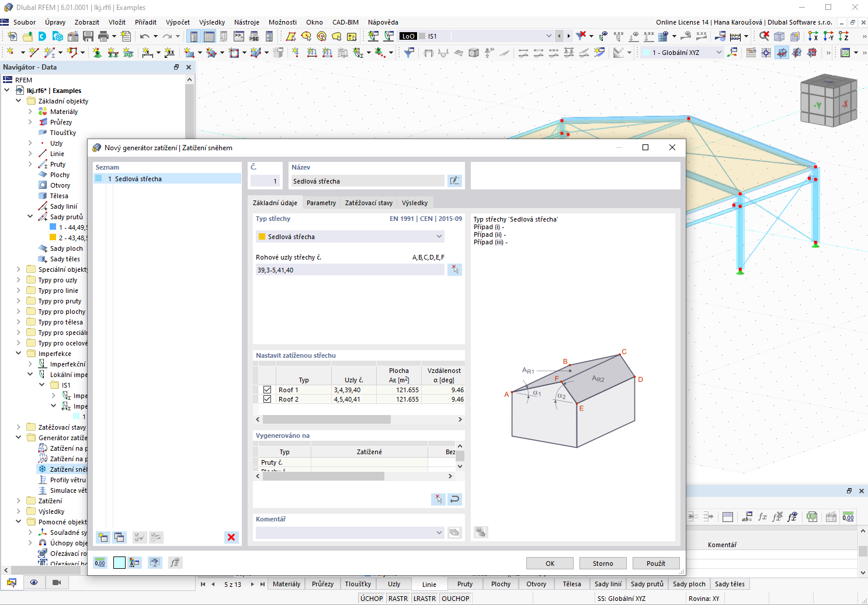Collapse the Imperfekce tree node
The width and height of the screenshot is (868, 605).
(x=19, y=354)
